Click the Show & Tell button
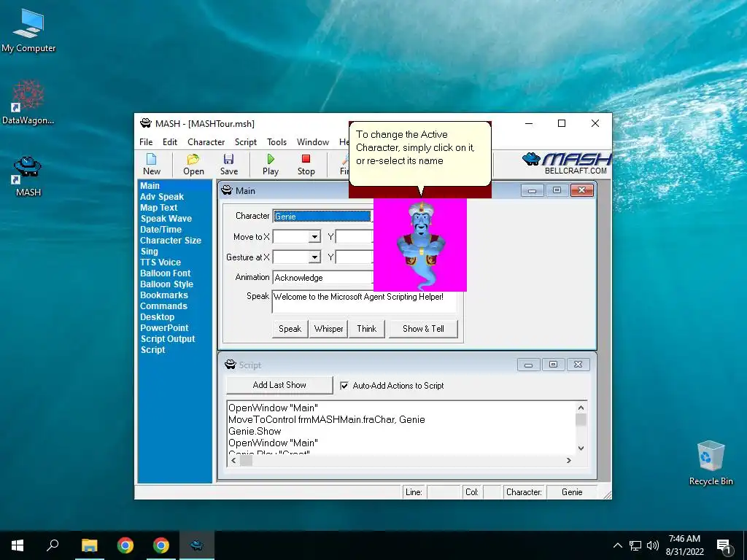The height and width of the screenshot is (560, 747). pyautogui.click(x=423, y=329)
